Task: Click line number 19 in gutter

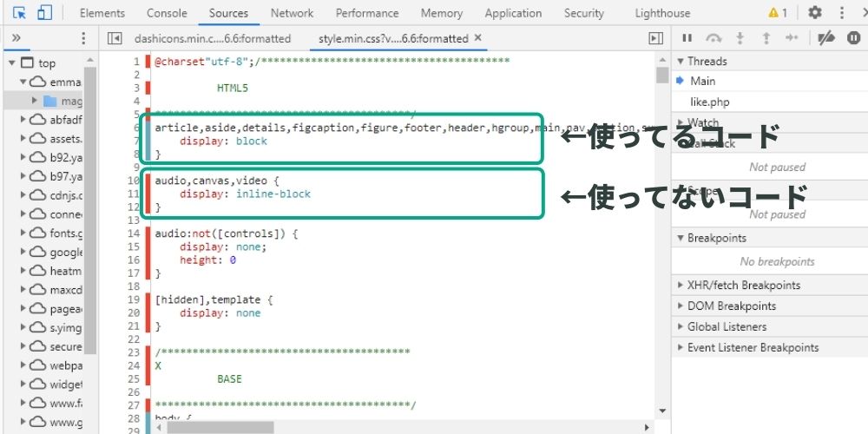Action: pos(134,299)
